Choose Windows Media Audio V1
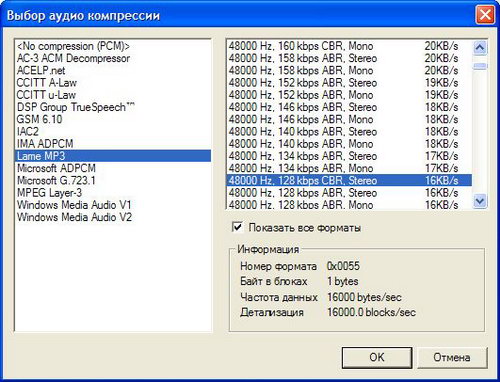This screenshot has width=500, height=382. [x=113, y=205]
